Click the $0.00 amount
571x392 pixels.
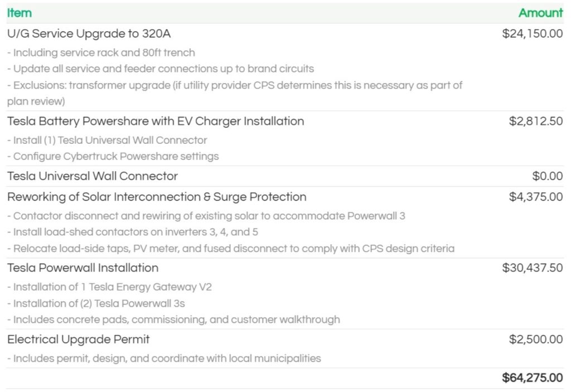pos(548,176)
